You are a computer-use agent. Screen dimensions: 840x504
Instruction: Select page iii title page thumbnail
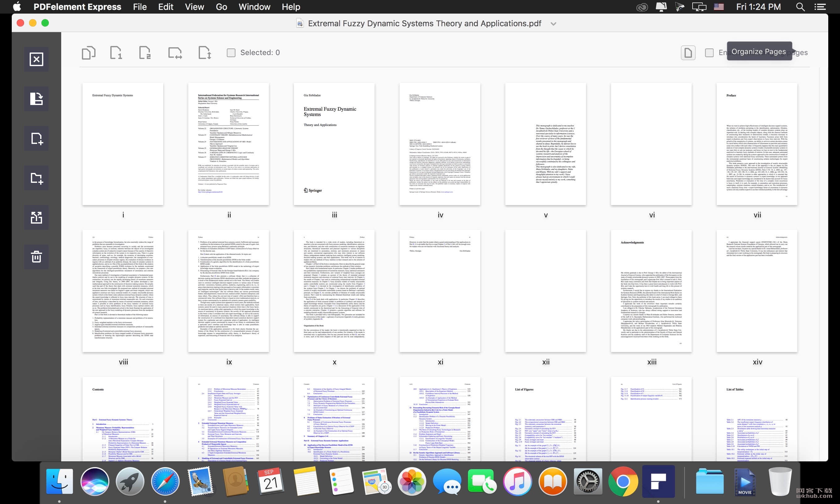point(334,144)
